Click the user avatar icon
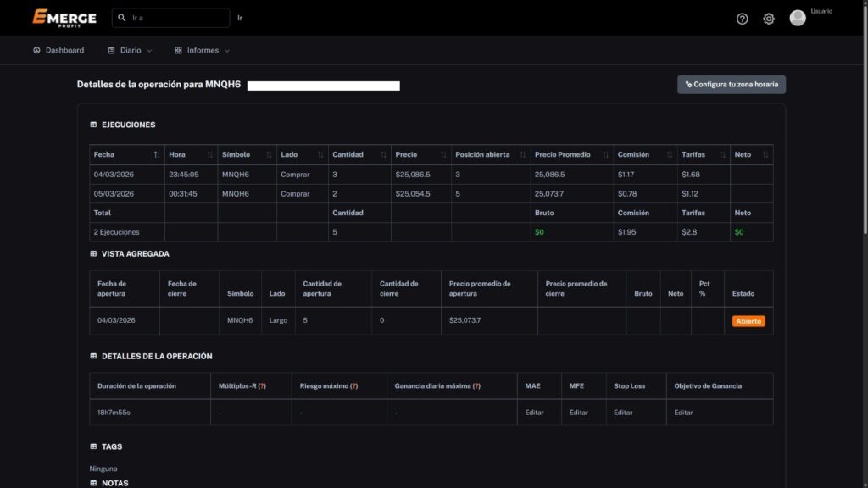The width and height of the screenshot is (868, 488). (x=798, y=18)
